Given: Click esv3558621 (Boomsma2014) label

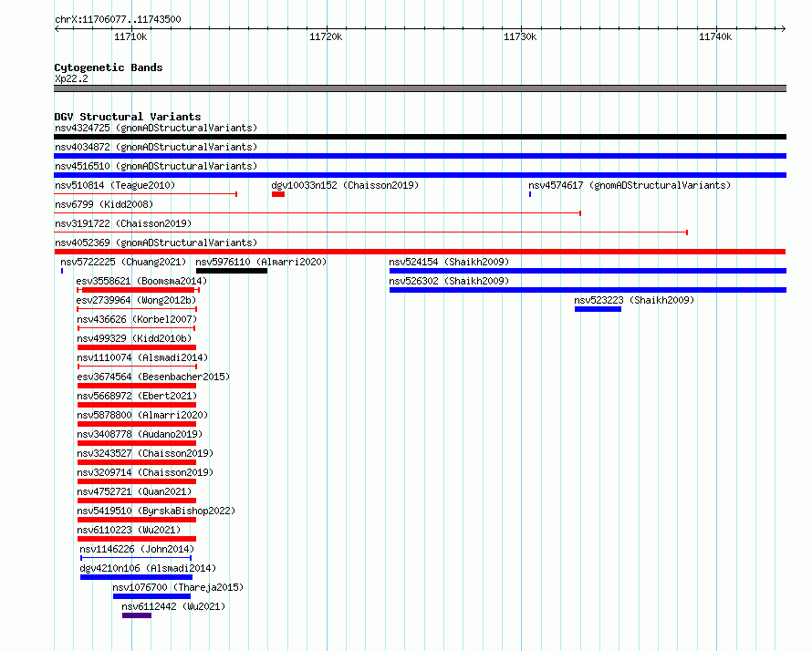Looking at the screenshot, I should pyautogui.click(x=141, y=281).
